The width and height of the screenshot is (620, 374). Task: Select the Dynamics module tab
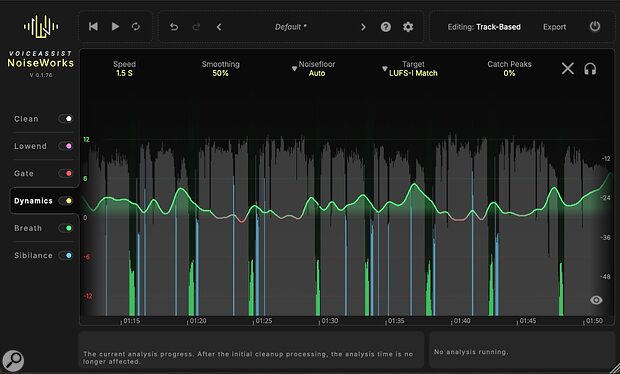(33, 201)
